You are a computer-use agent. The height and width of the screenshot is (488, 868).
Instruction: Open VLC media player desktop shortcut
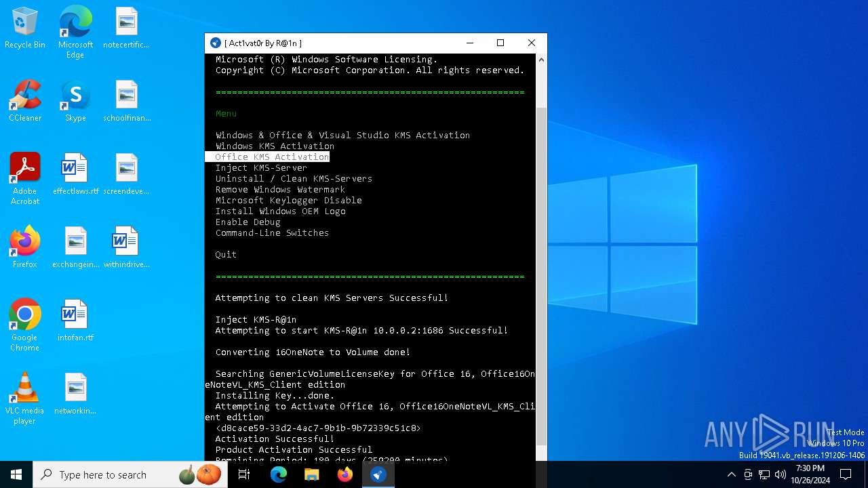click(x=25, y=399)
